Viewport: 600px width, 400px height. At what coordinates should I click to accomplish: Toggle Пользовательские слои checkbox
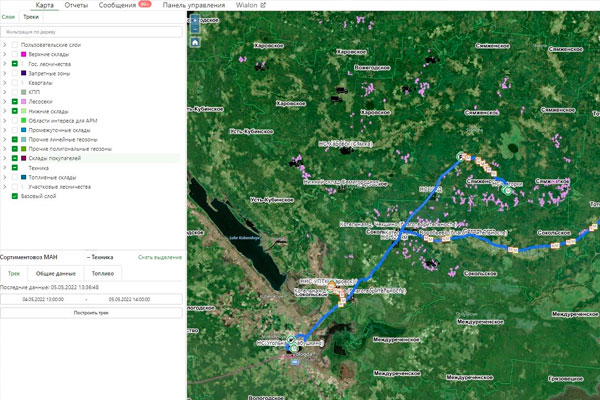15,45
